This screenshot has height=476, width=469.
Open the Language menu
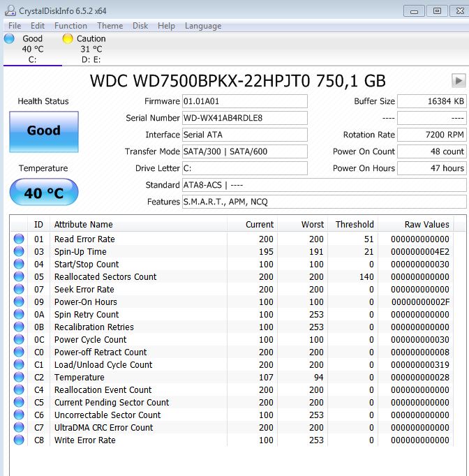click(x=202, y=26)
